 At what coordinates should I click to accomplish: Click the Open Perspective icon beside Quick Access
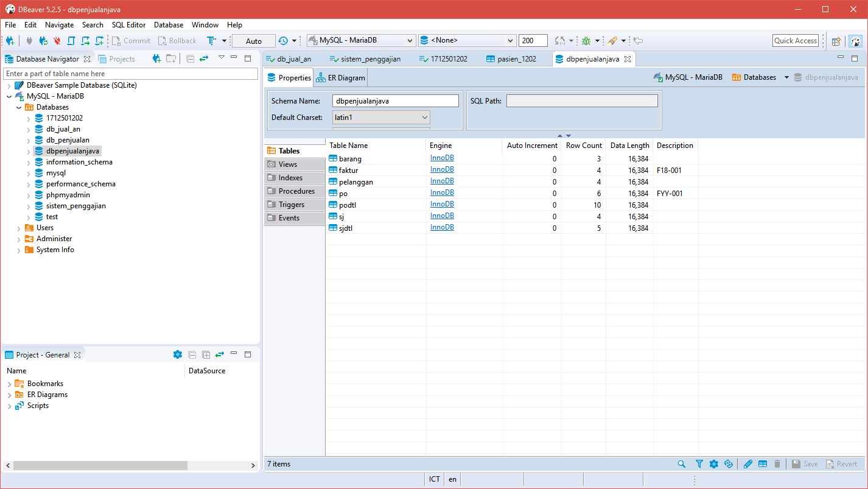tap(836, 41)
